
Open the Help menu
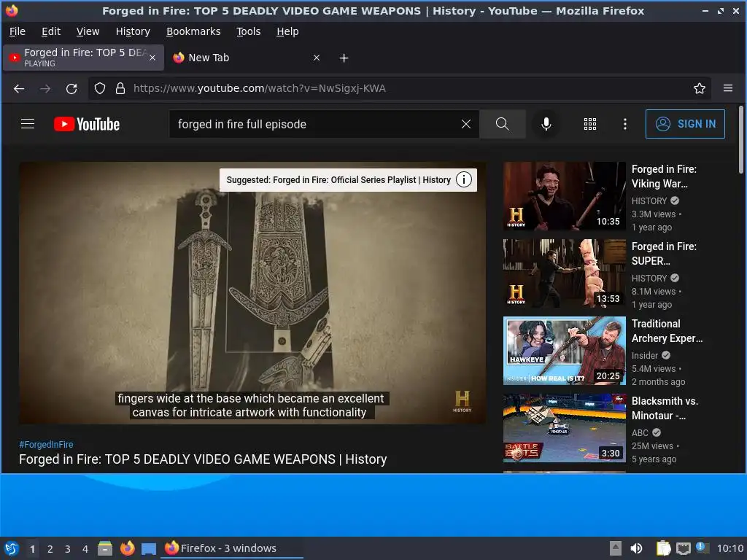pos(287,31)
